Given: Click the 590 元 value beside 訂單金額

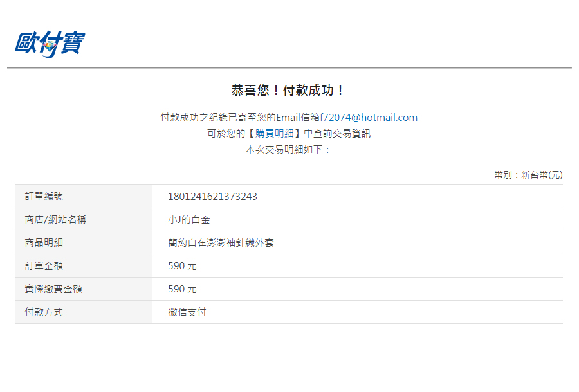Looking at the screenshot, I should pyautogui.click(x=182, y=266).
